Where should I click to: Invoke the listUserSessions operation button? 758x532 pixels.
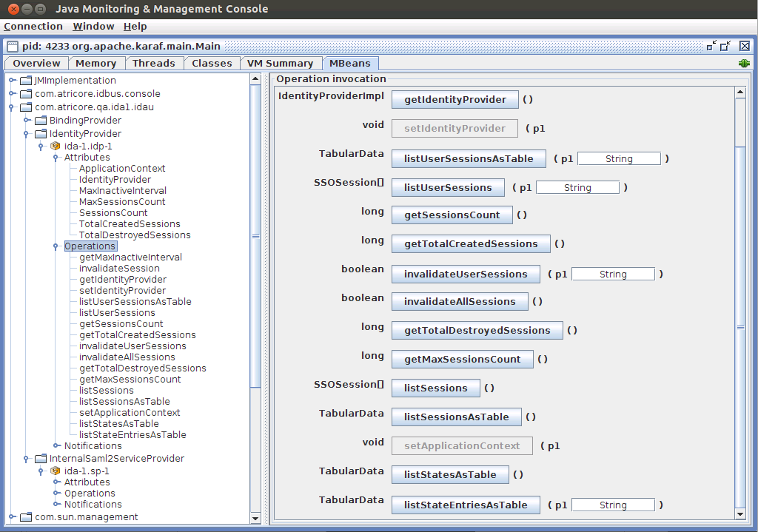(x=448, y=187)
